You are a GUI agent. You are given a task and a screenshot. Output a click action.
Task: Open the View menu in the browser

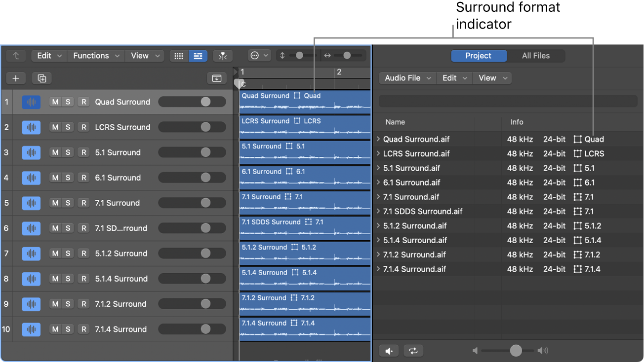pos(491,77)
